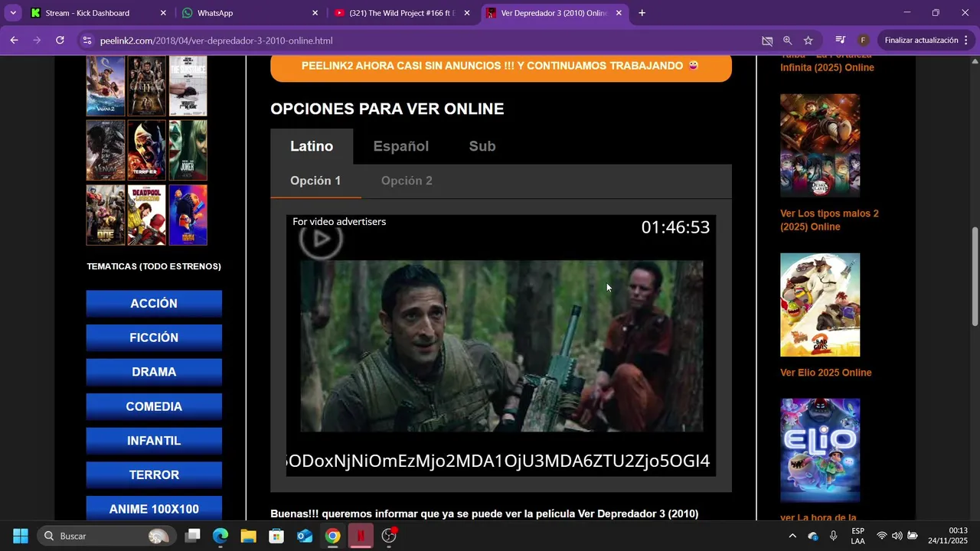Open the Deadpool & Wolverine poster thumbnail
The width and height of the screenshot is (980, 551).
[147, 215]
